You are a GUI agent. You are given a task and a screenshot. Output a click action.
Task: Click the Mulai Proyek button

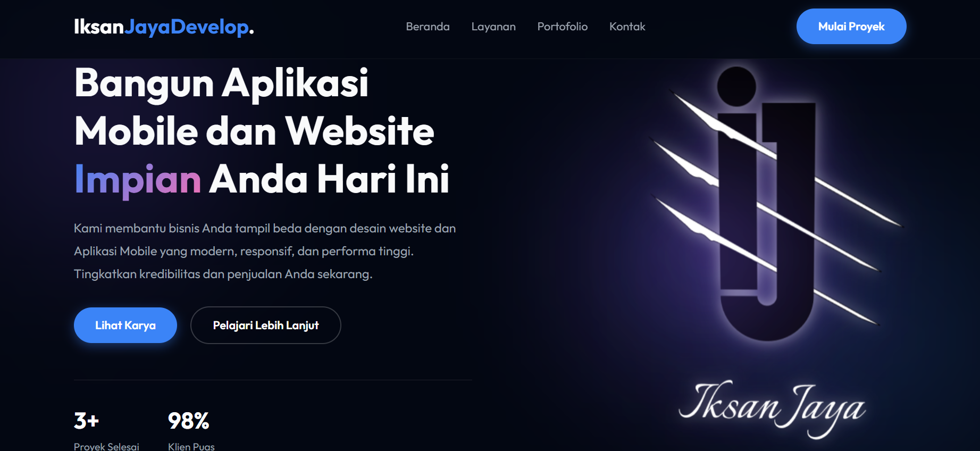(851, 27)
